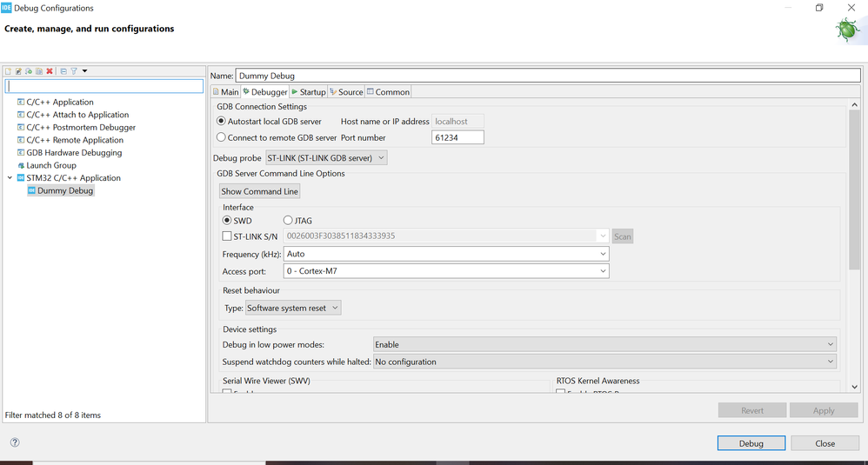Switch to the Debugger tab

point(265,92)
